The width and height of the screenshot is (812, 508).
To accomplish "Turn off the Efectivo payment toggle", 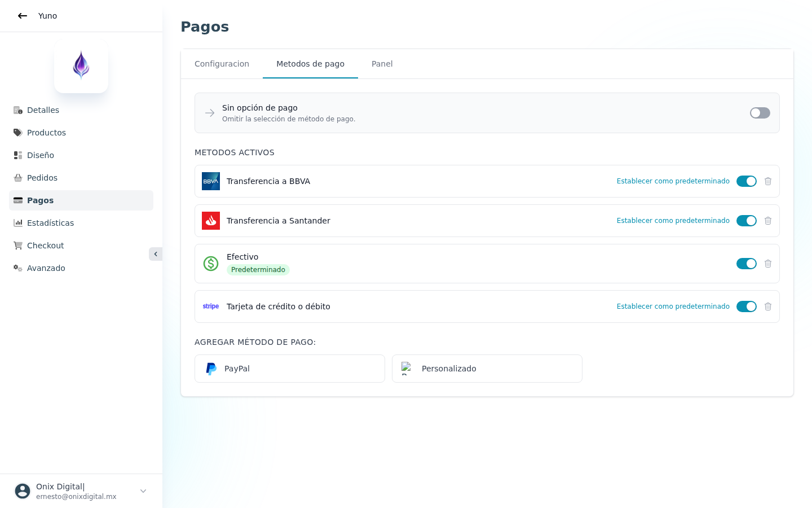I will pyautogui.click(x=747, y=264).
